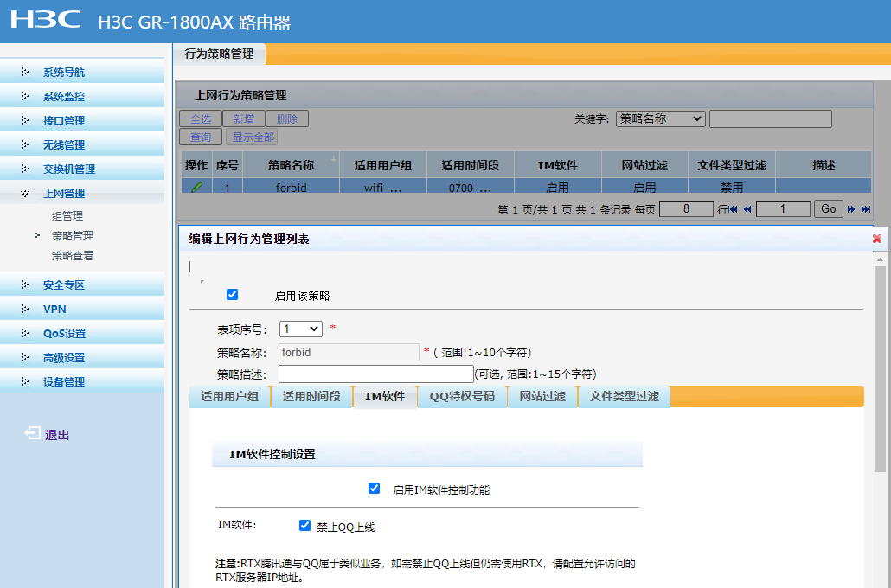Toggle 启用该策略 checkbox

point(232,294)
